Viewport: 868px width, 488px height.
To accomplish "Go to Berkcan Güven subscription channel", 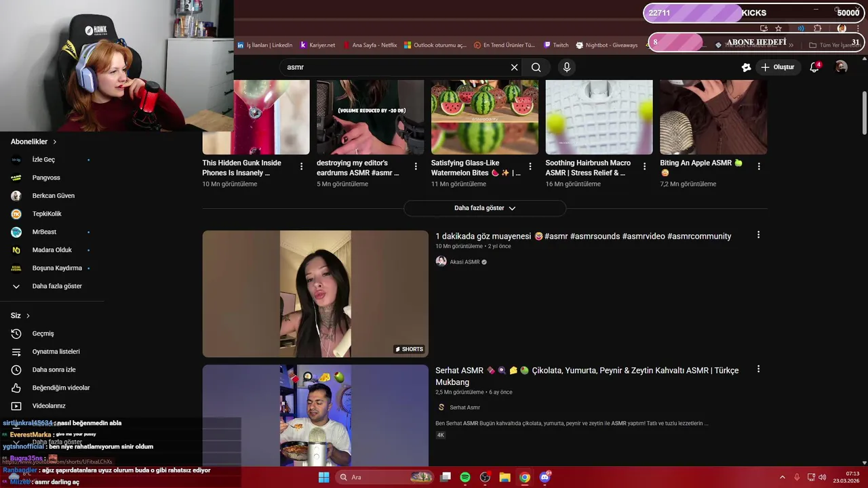I will [52, 196].
